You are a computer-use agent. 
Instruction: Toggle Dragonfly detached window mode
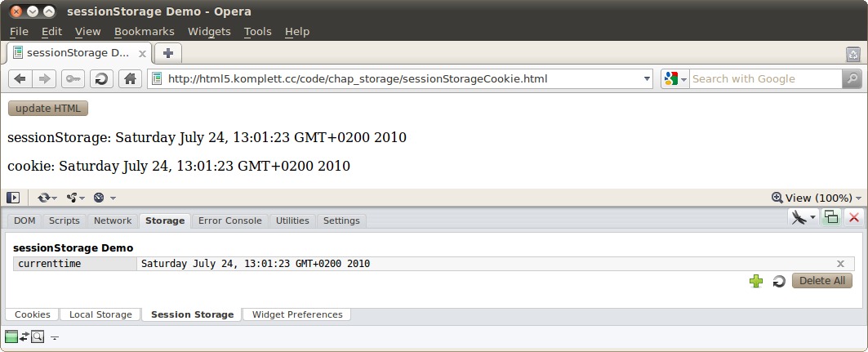pyautogui.click(x=831, y=217)
